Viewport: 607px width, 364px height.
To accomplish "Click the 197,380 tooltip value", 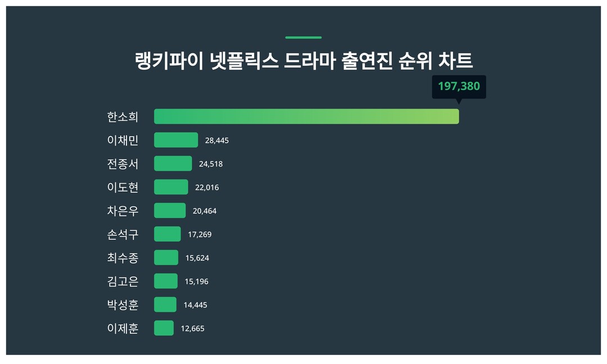I will [x=459, y=87].
